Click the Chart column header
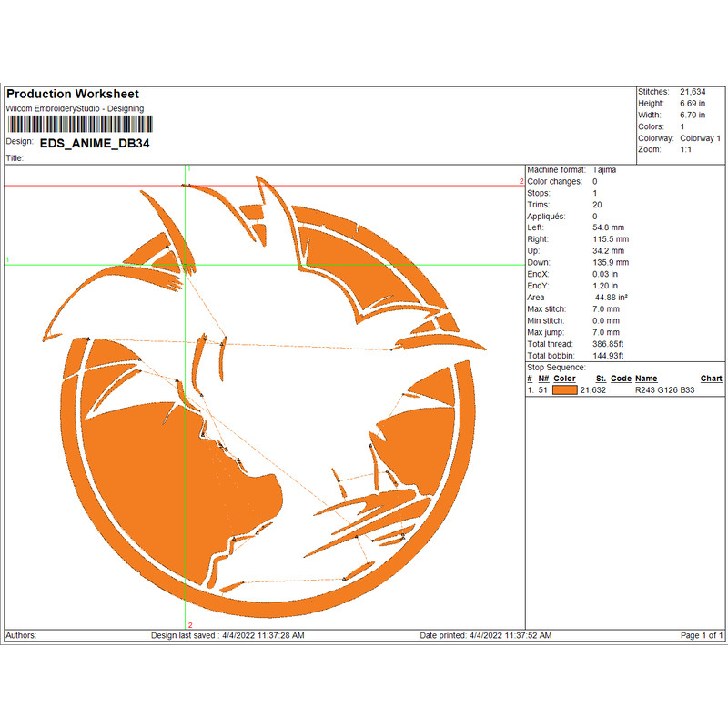Screen dimensions: 728x728 711,379
